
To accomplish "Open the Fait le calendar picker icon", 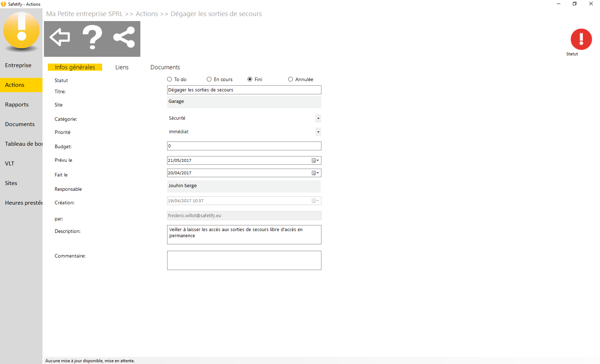I will point(315,173).
